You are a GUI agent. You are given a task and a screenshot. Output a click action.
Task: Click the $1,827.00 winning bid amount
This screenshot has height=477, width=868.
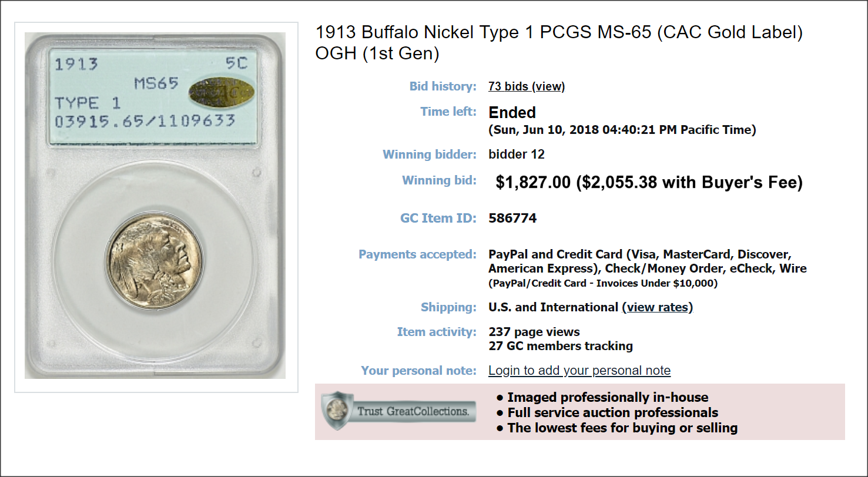click(x=533, y=183)
